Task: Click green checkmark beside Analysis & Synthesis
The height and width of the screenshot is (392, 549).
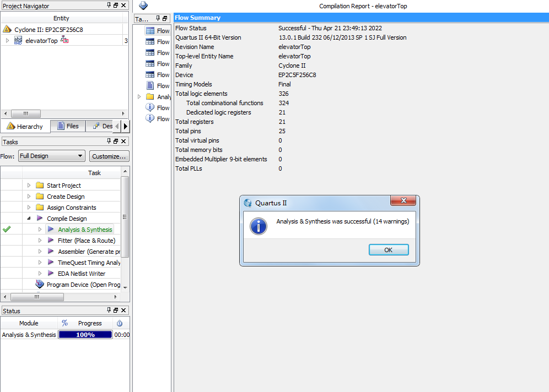Action: tap(7, 229)
